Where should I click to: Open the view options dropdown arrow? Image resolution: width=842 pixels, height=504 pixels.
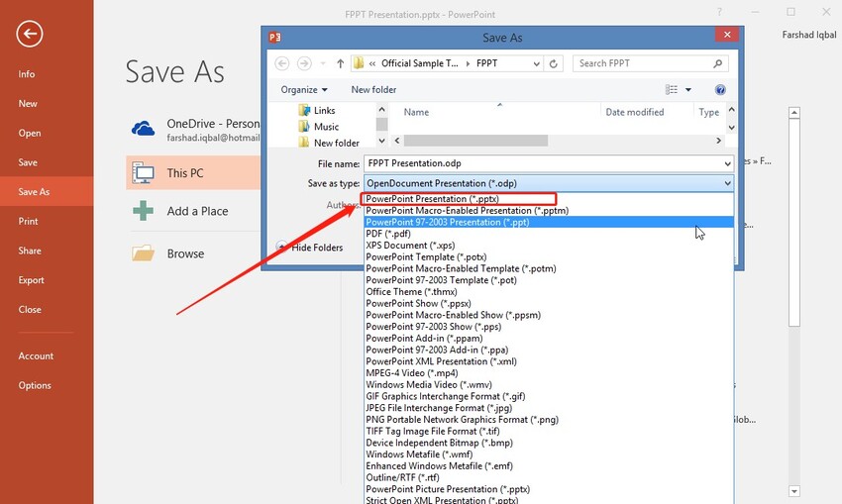687,90
